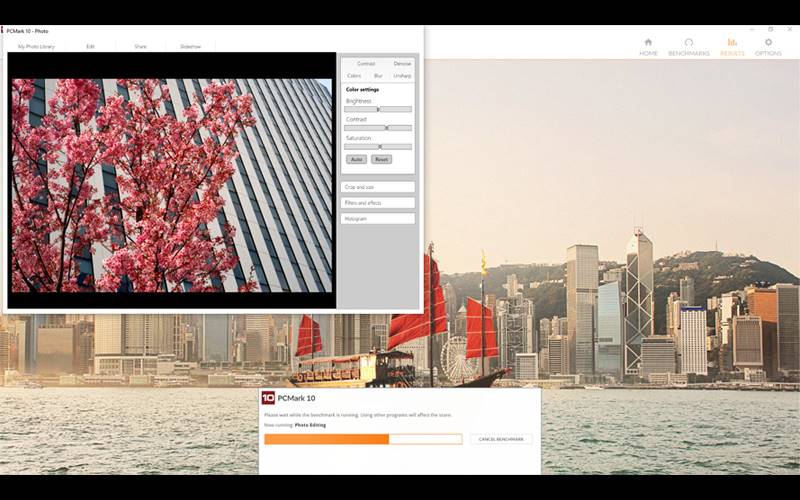Click the PCMark 10 logo in progress dialog
Image resolution: width=800 pixels, height=500 pixels.
coord(268,398)
